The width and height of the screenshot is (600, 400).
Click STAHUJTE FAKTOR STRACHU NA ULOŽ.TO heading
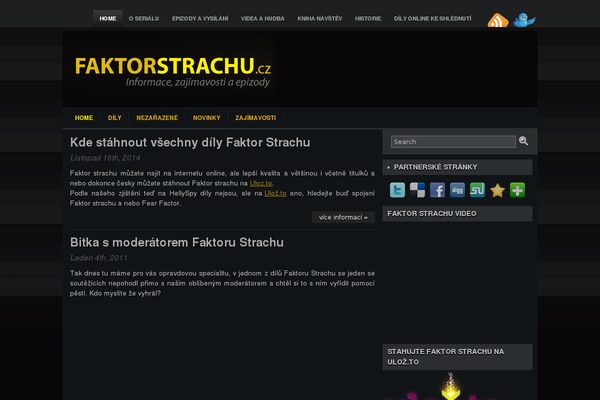click(445, 357)
